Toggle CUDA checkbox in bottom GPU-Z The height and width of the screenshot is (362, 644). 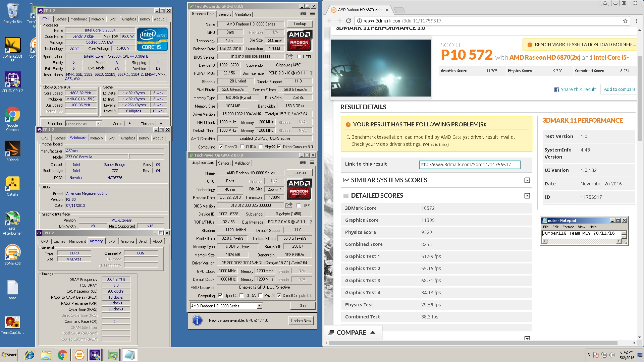[x=241, y=296]
